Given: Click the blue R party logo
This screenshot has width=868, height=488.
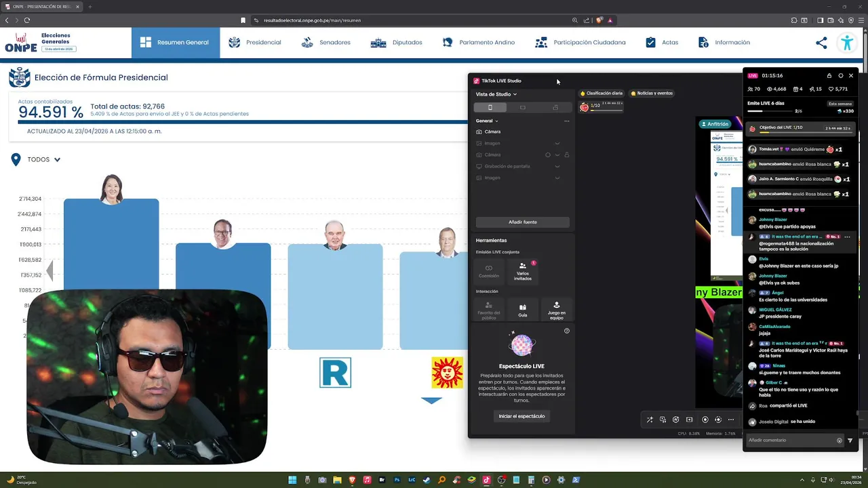Looking at the screenshot, I should pyautogui.click(x=336, y=373).
